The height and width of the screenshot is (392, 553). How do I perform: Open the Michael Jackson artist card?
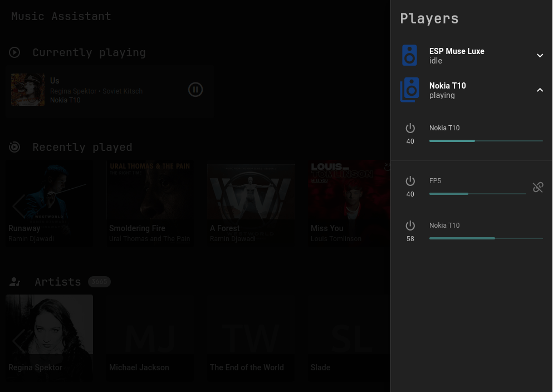(x=150, y=337)
